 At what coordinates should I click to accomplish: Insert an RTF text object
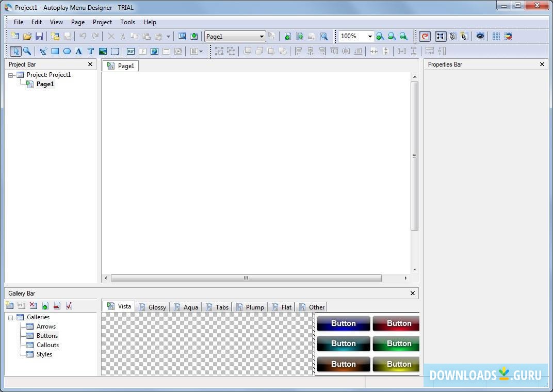pos(131,51)
